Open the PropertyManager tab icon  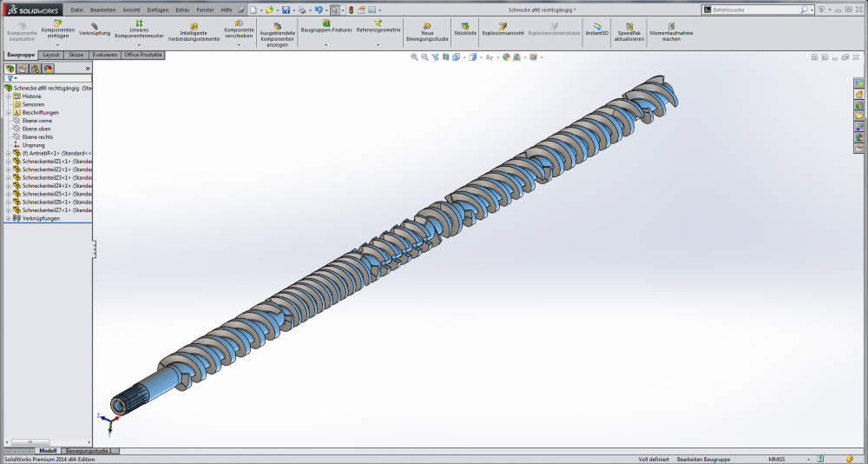point(23,69)
